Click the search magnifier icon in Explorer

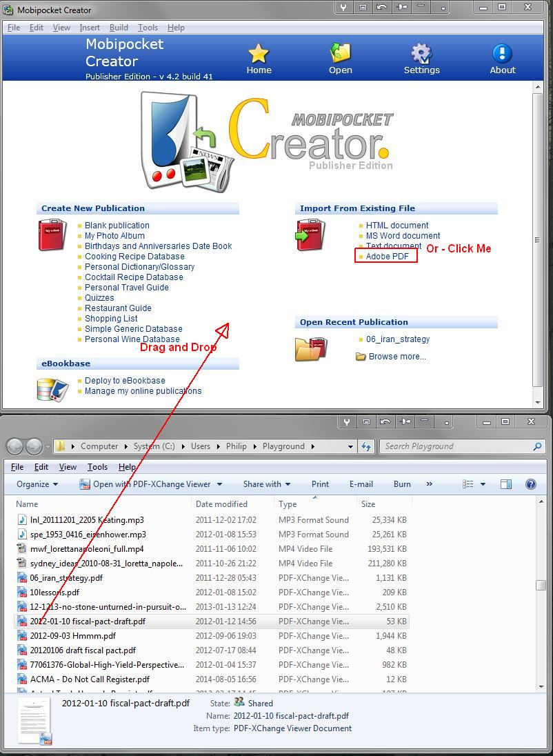coord(537,446)
